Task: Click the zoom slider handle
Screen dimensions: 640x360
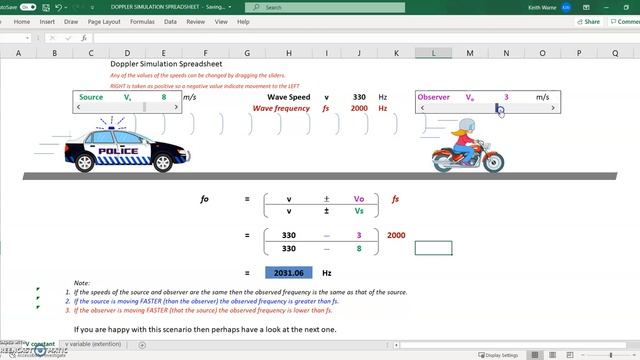Action: [611, 355]
